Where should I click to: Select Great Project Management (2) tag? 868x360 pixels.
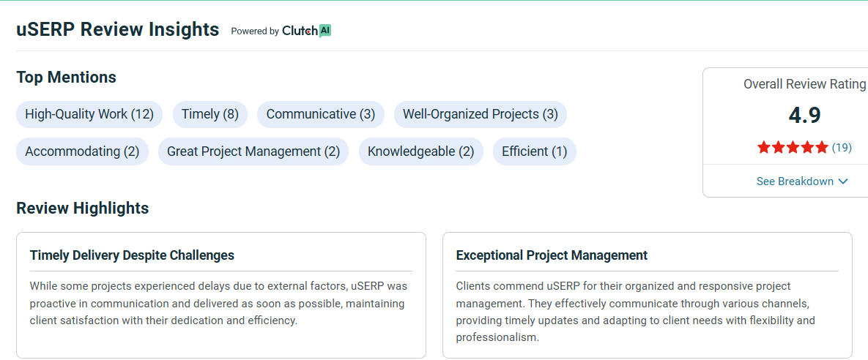click(x=253, y=151)
